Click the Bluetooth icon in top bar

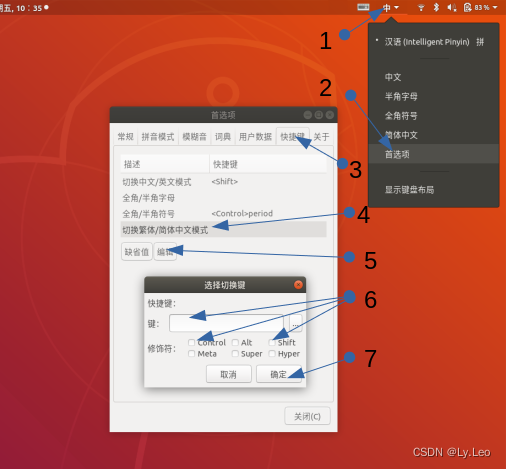[436, 7]
